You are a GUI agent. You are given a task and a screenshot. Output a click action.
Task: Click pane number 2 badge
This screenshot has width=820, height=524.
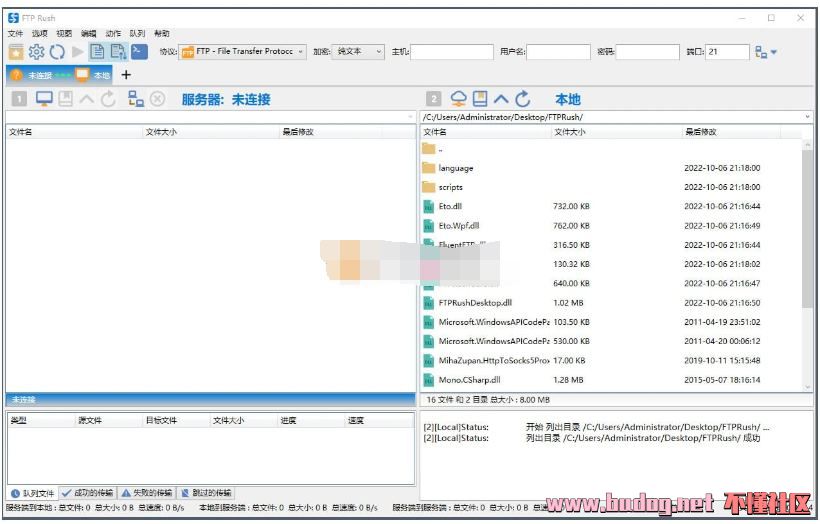[434, 99]
